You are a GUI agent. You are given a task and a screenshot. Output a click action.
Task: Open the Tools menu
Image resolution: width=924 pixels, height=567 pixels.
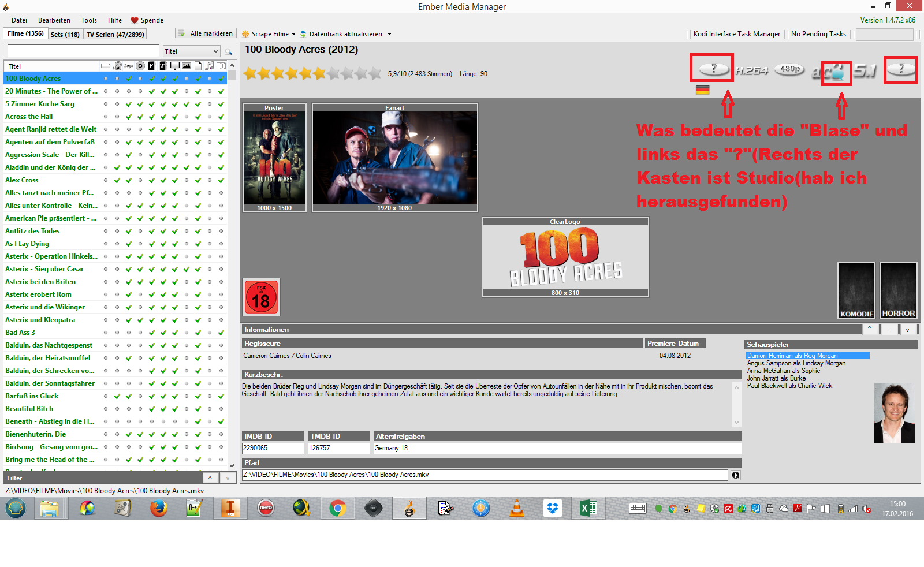pos(89,20)
